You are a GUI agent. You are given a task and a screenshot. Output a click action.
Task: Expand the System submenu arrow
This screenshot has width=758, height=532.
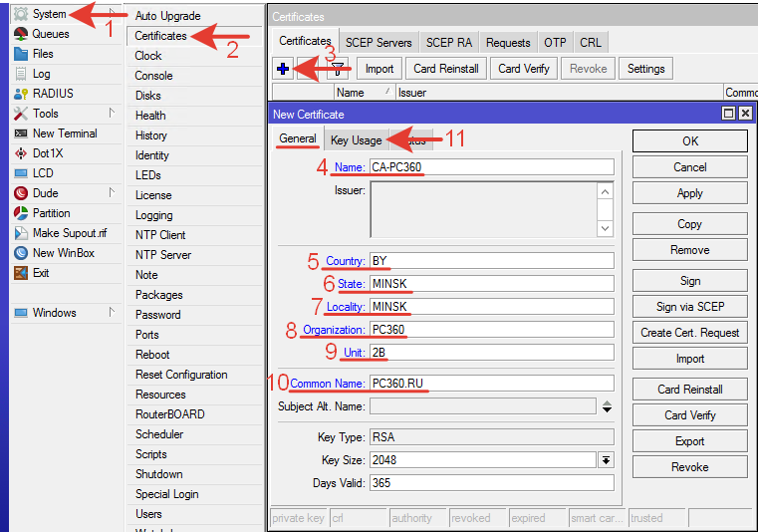pyautogui.click(x=112, y=13)
